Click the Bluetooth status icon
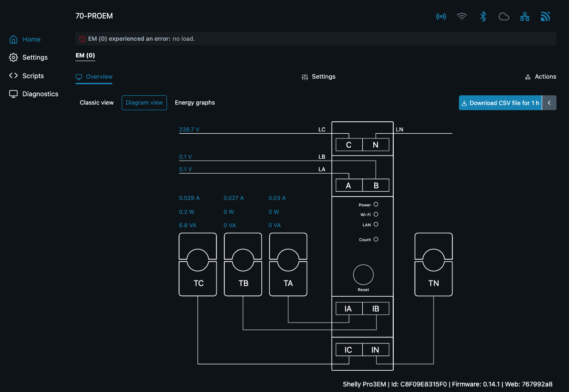Screen dimensions: 569x392 tap(483, 17)
